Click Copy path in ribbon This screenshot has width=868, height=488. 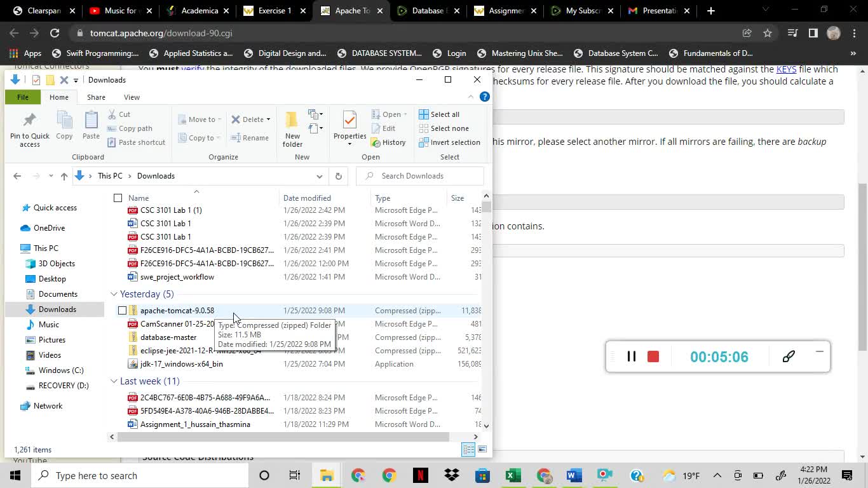pyautogui.click(x=130, y=128)
